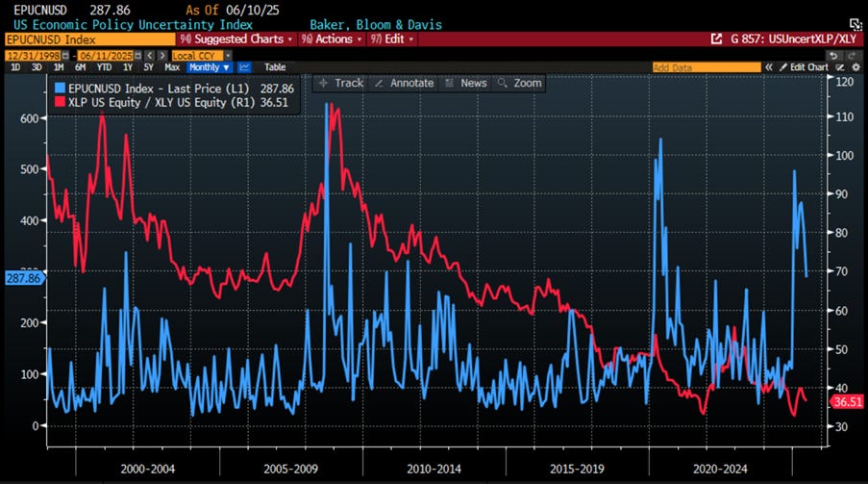Click the end date field 06/11/2025

pyautogui.click(x=106, y=56)
